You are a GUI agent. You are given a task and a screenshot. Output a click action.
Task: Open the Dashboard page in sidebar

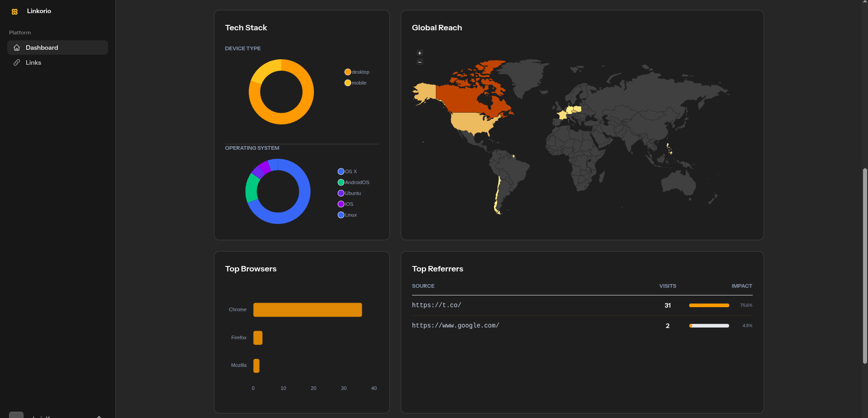click(42, 47)
